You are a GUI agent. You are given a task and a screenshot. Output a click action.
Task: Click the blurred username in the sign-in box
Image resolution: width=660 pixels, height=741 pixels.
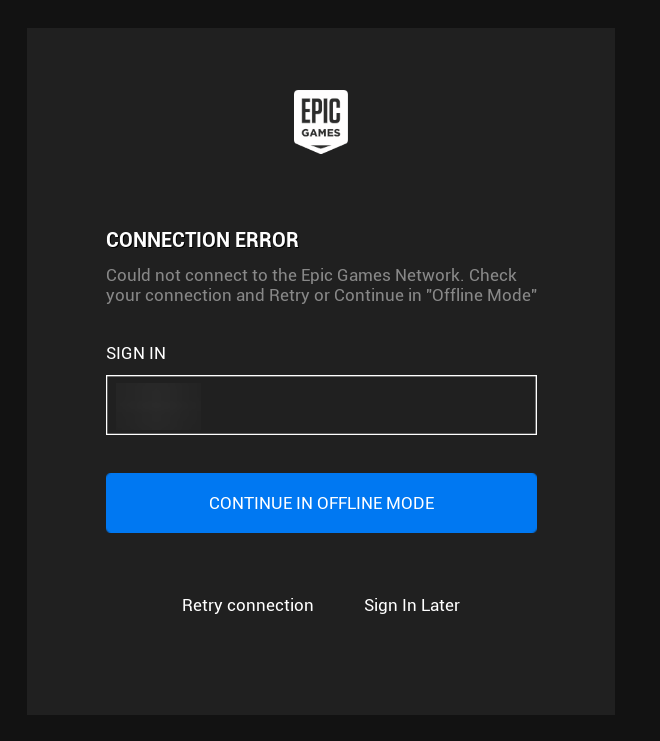158,406
